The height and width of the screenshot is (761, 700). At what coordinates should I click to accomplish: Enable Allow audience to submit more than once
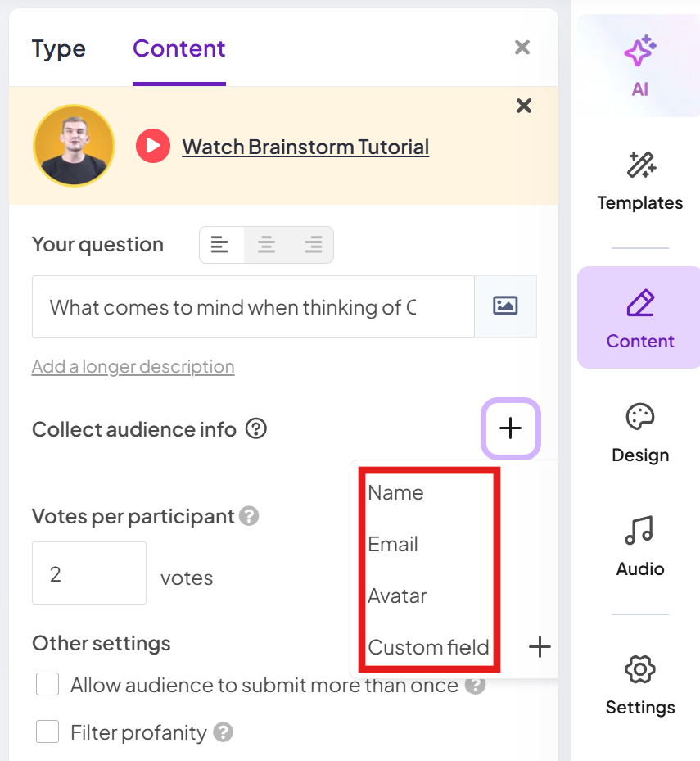pos(47,684)
